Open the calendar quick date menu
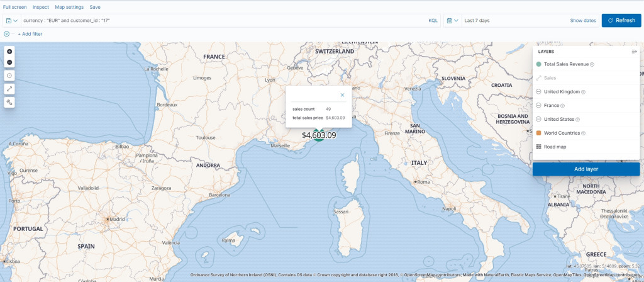644x282 pixels. (453, 21)
